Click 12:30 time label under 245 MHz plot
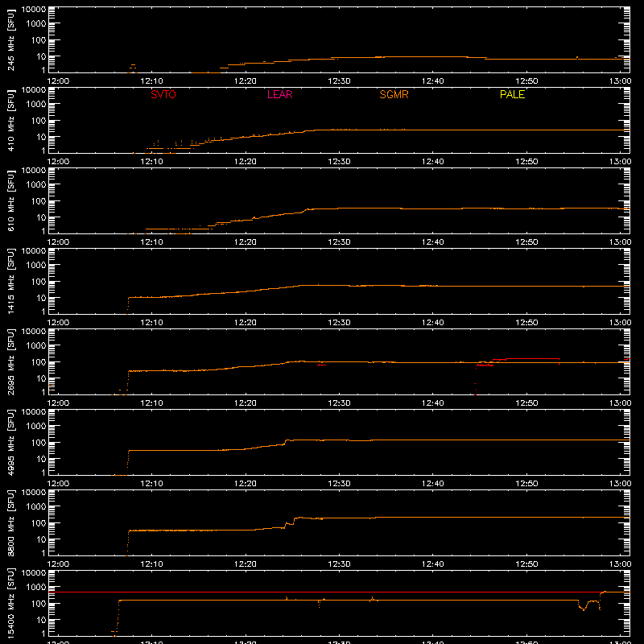This screenshot has height=644, width=644. [339, 81]
